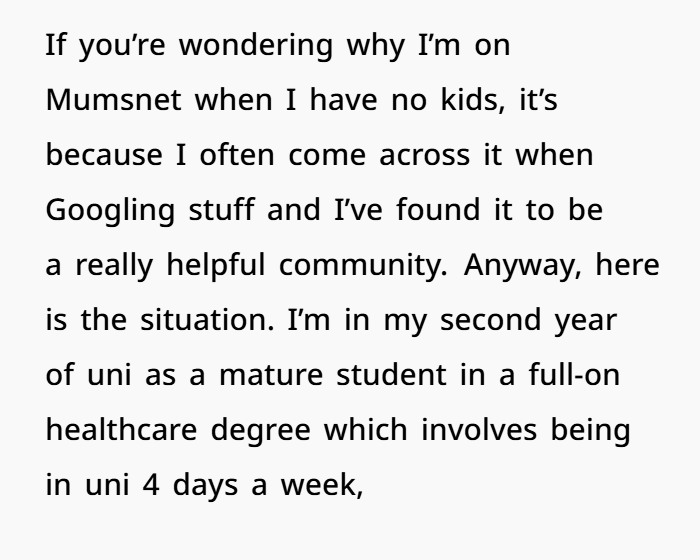Screen dimensions: 700x560
Task: Select the word "mature" in the paragraph
Action: click(x=271, y=375)
